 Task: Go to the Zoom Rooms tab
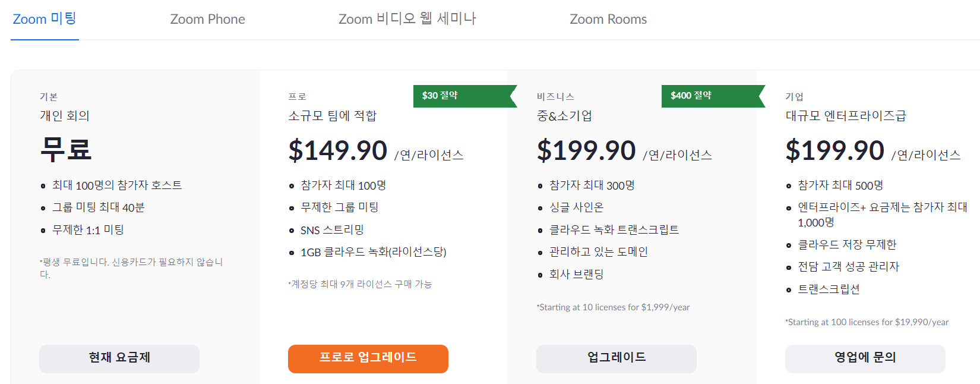pos(608,19)
